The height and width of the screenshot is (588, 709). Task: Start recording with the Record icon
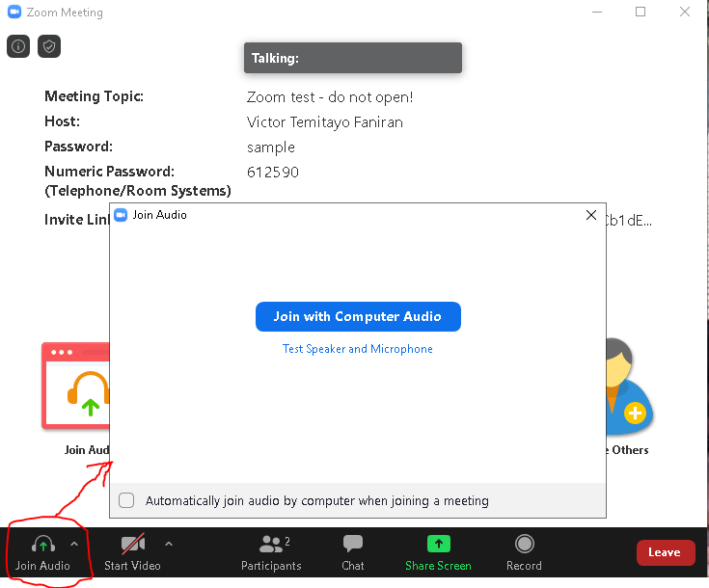[x=524, y=545]
